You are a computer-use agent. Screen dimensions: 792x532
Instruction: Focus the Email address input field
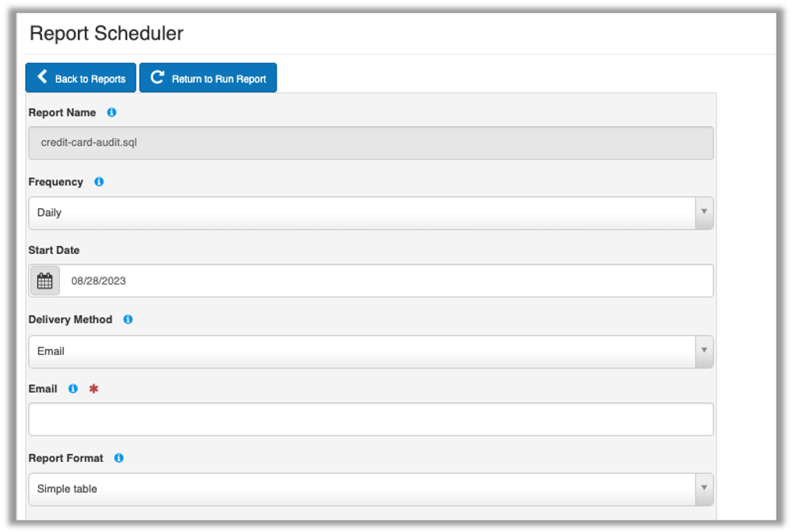[x=370, y=419]
